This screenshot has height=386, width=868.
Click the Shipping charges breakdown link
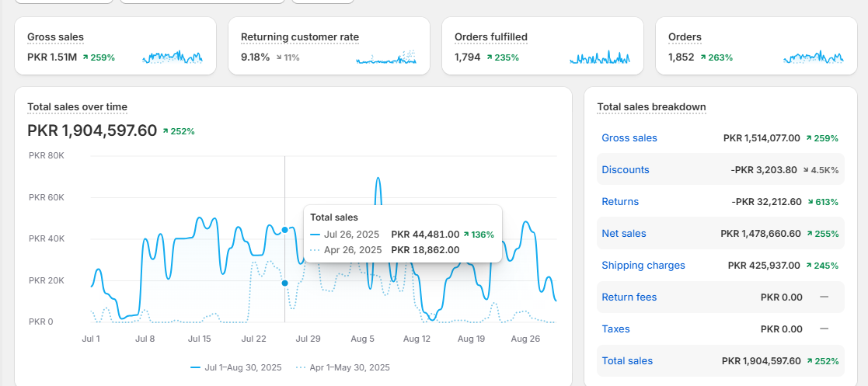point(643,266)
